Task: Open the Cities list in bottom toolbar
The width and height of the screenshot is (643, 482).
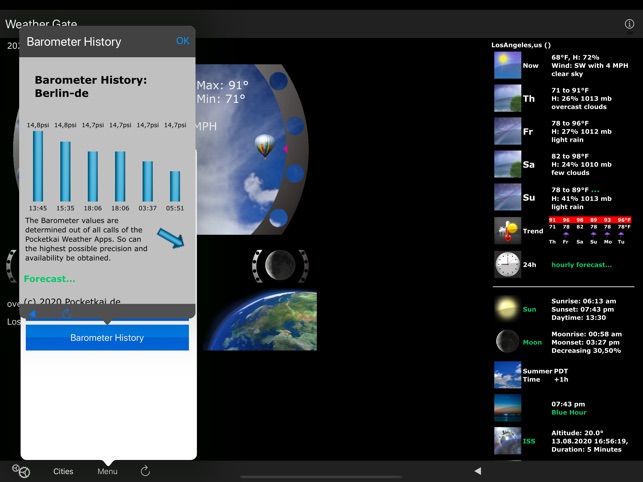Action: click(x=63, y=471)
